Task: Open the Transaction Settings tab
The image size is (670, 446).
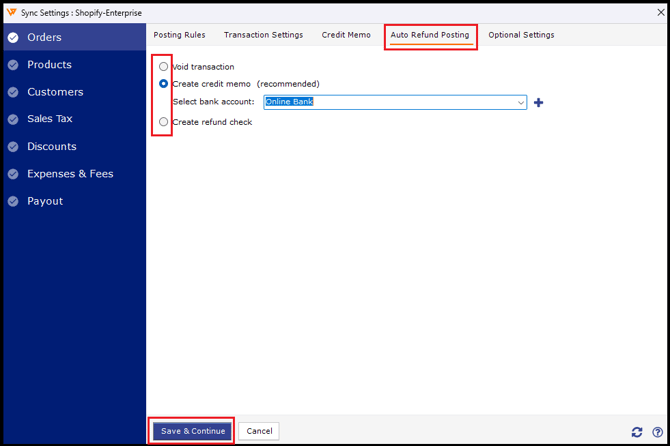Action: coord(263,35)
